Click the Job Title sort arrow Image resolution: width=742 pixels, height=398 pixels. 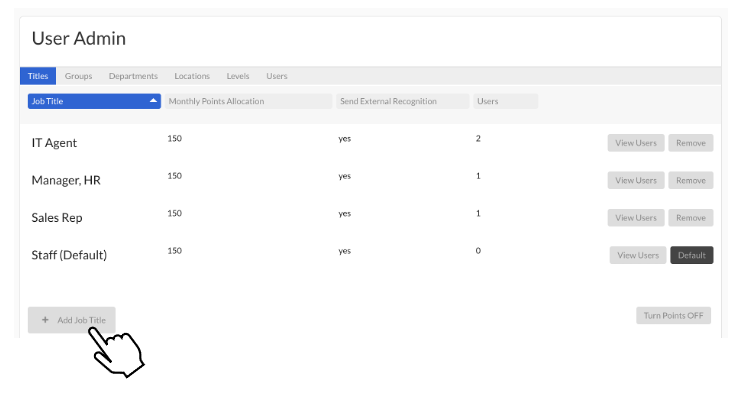[x=153, y=101]
